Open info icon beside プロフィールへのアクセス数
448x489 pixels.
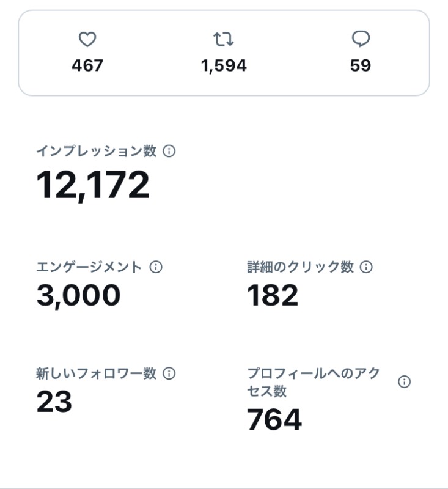click(405, 381)
